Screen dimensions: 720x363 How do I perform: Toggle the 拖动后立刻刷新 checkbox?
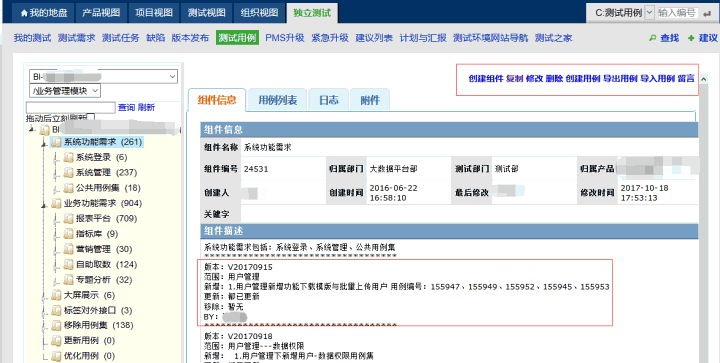click(91, 118)
